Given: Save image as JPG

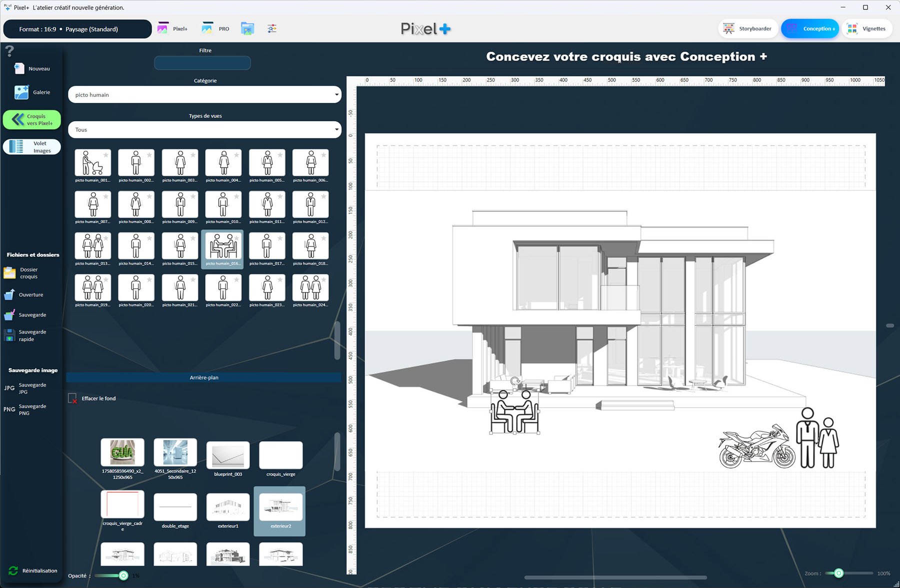Looking at the screenshot, I should click(x=9, y=388).
